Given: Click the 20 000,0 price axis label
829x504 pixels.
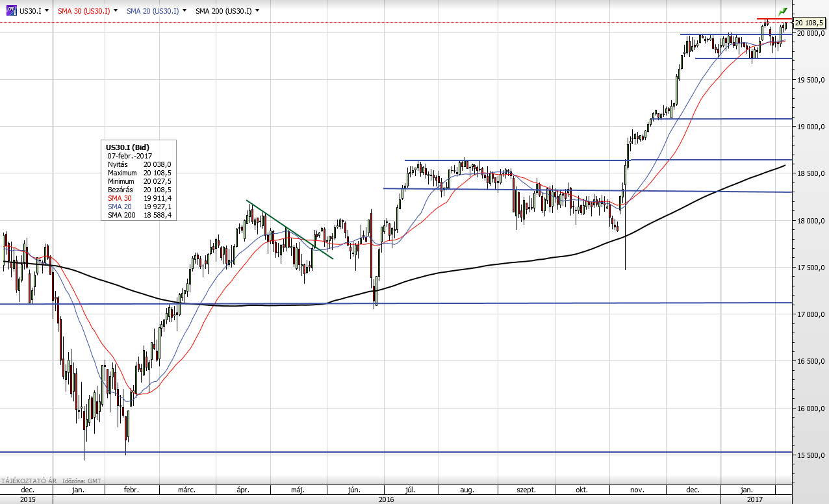Looking at the screenshot, I should [811, 33].
